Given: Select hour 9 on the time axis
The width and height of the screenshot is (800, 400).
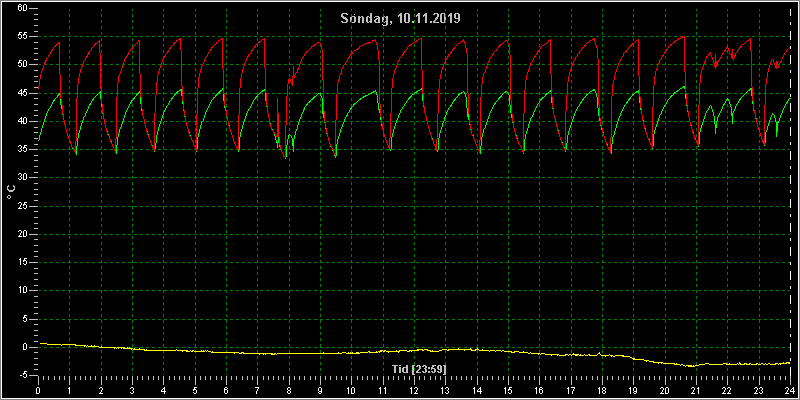Looking at the screenshot, I should coord(320,391).
